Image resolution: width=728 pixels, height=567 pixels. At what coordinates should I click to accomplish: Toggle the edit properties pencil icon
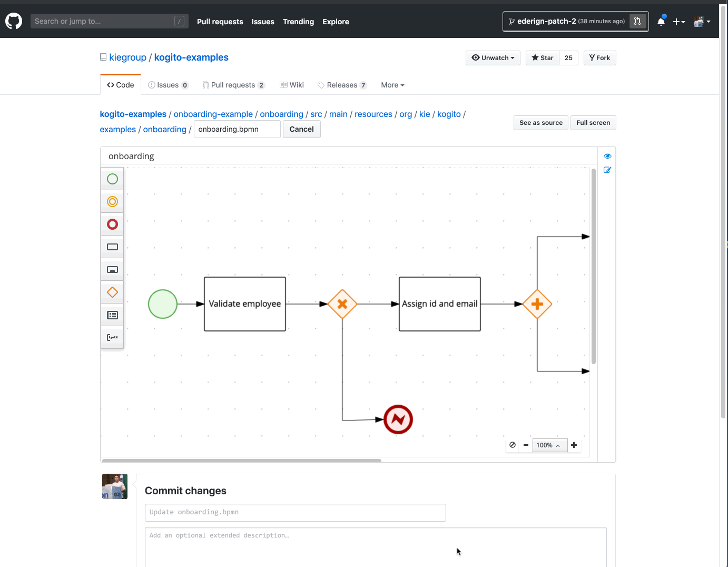pyautogui.click(x=607, y=170)
